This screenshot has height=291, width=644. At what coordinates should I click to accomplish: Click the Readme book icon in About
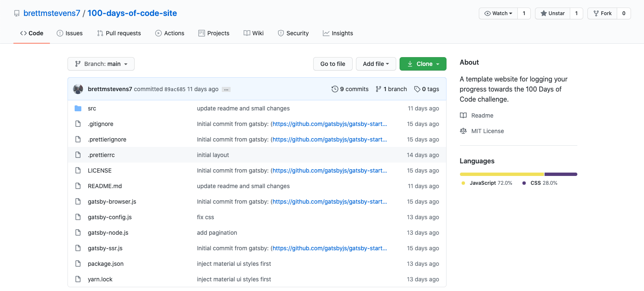(463, 115)
